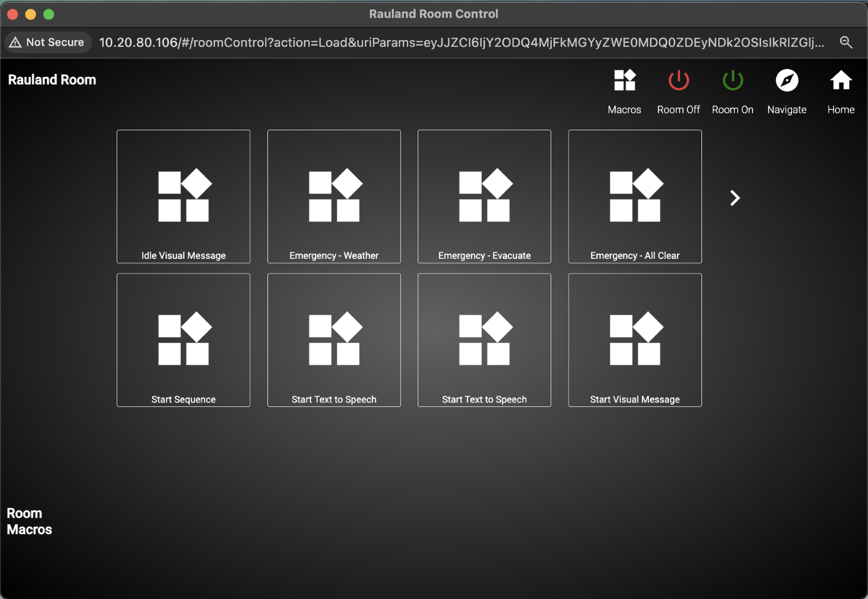Viewport: 868px width, 599px height.
Task: Show the next page of macros with the chevron
Action: (x=735, y=198)
